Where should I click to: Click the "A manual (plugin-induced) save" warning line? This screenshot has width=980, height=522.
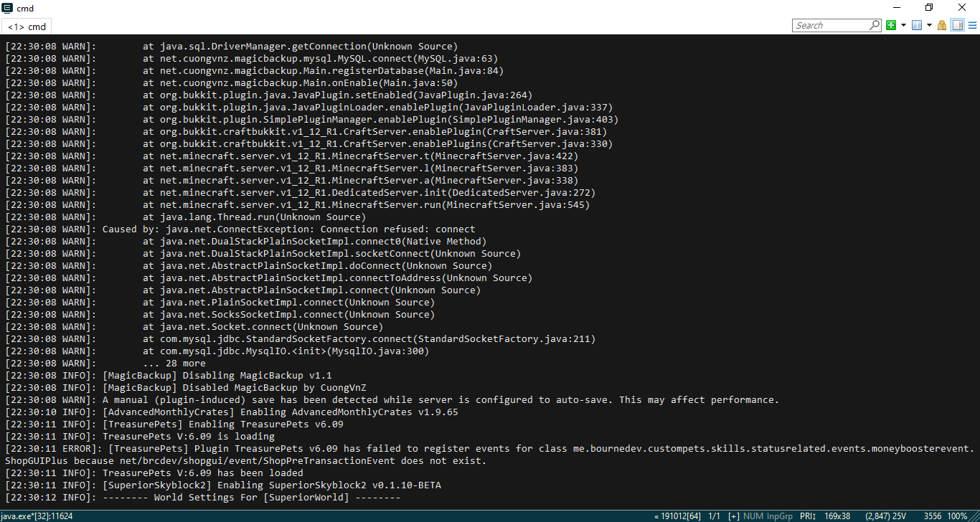[x=392, y=400]
